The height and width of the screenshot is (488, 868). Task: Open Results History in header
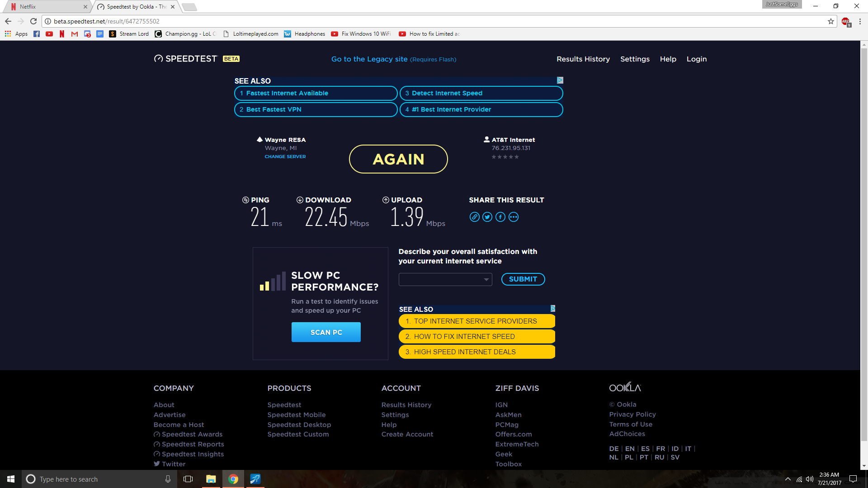(583, 59)
